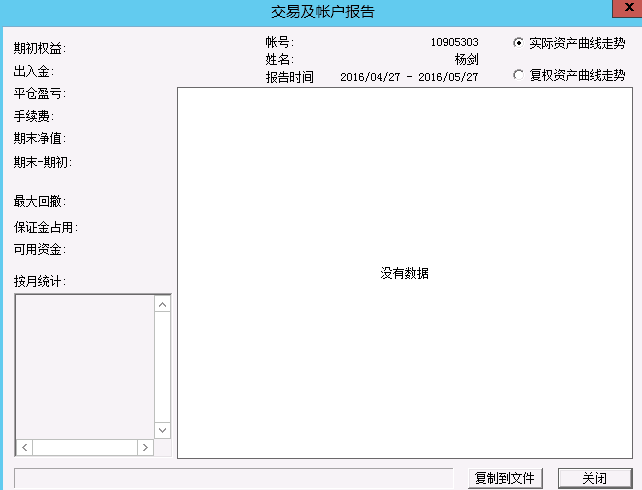Click the left arrow of the 按月统计 list scrollbar
Viewport: 642px width, 490px height.
point(25,447)
